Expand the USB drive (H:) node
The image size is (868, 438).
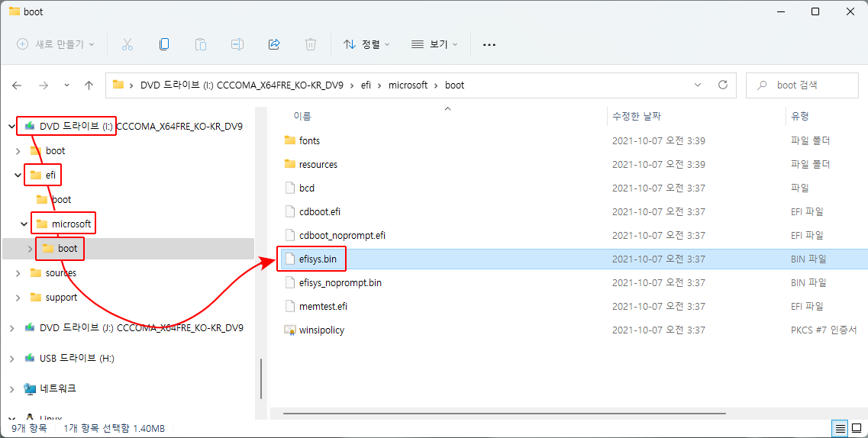[x=12, y=359]
